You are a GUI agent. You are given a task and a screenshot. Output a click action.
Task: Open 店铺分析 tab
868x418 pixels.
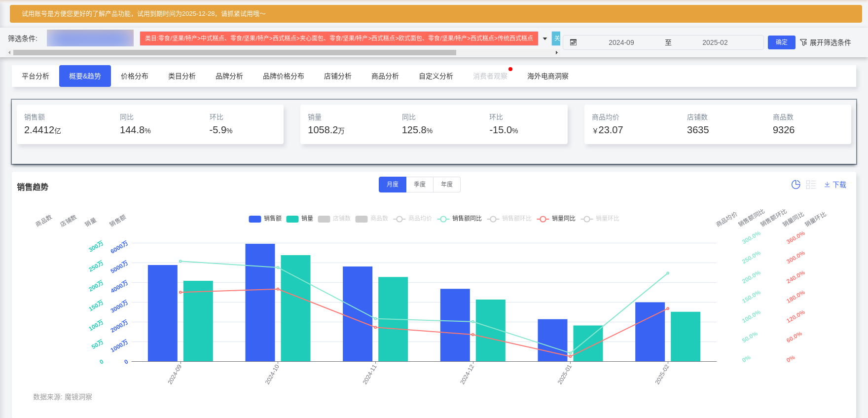click(x=338, y=76)
